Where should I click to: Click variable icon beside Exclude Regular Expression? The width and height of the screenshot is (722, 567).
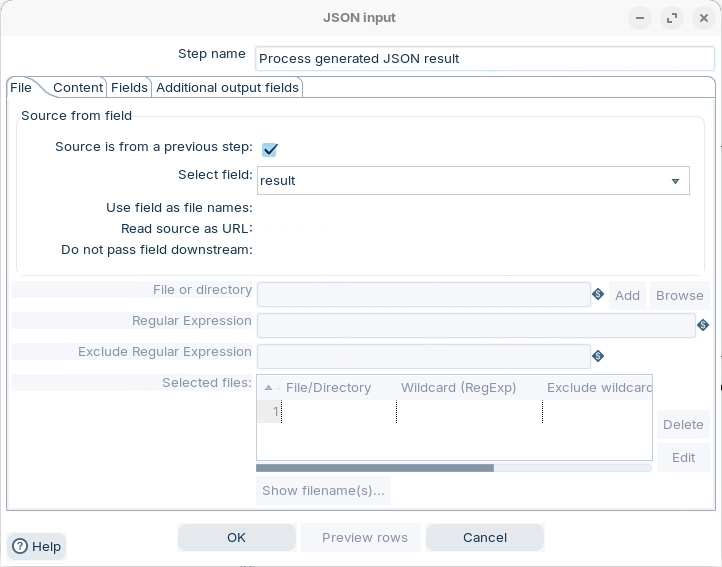[598, 356]
